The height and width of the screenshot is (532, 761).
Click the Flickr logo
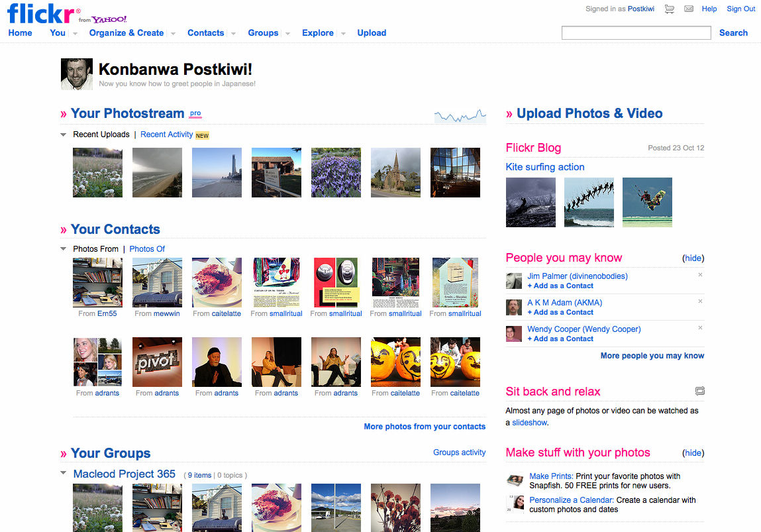(41, 13)
